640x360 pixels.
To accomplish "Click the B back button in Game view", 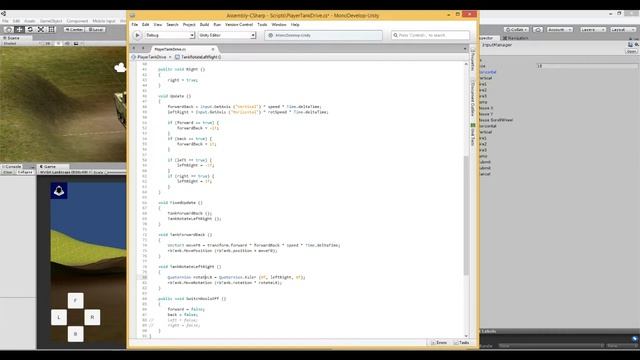I will point(76,334).
